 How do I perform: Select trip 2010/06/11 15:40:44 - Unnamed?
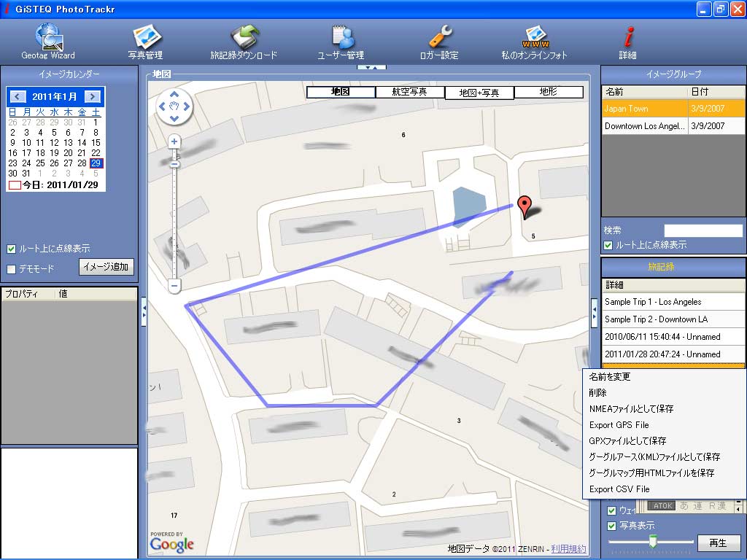(x=673, y=337)
